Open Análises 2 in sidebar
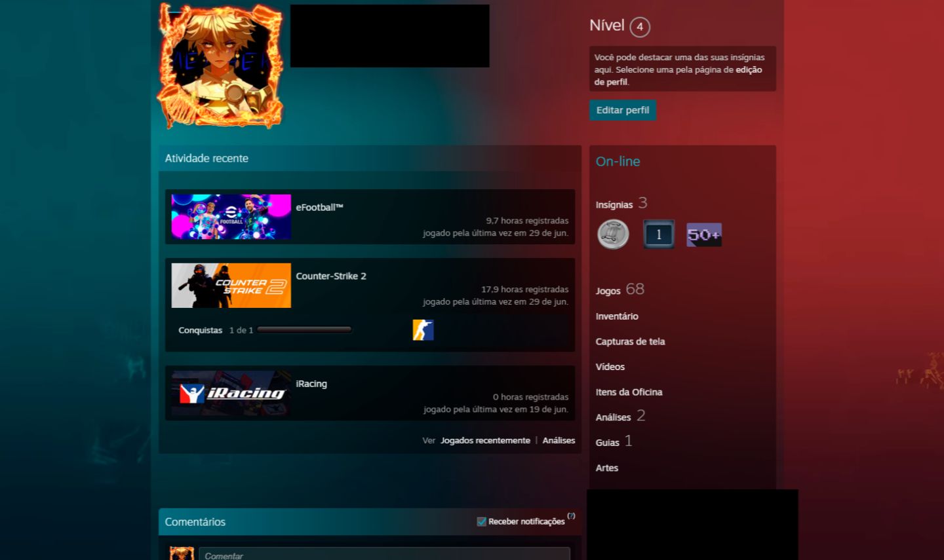The image size is (944, 560). click(621, 417)
